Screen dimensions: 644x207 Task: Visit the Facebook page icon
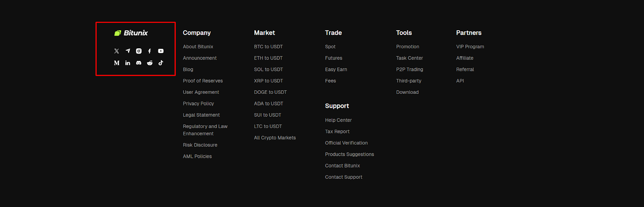tap(150, 51)
